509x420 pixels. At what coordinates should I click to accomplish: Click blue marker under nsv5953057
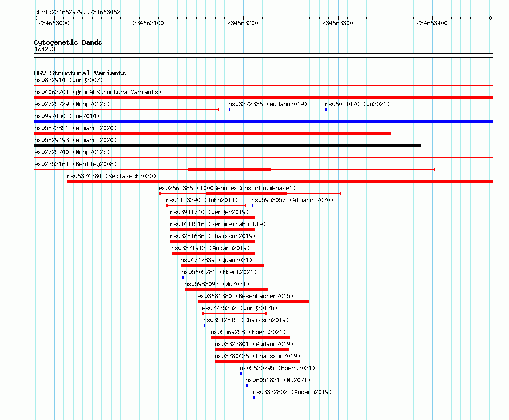(x=252, y=206)
